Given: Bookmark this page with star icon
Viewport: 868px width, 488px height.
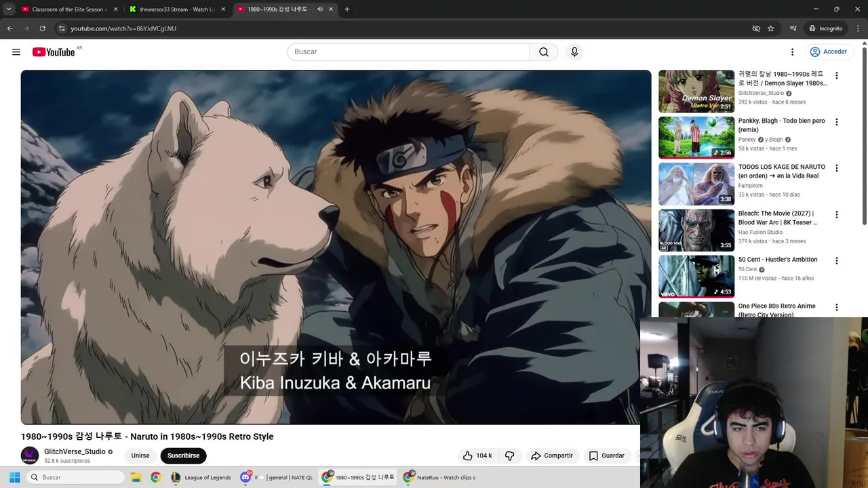Looking at the screenshot, I should 771,28.
